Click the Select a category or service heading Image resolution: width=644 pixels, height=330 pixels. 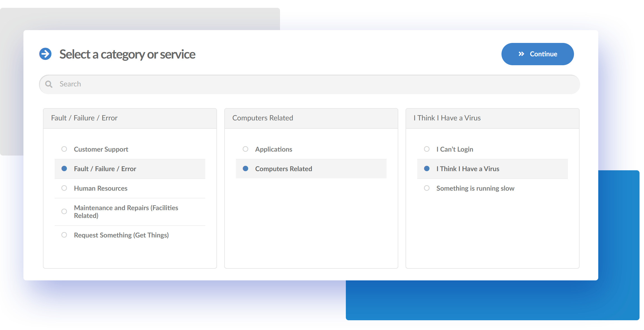127,54
